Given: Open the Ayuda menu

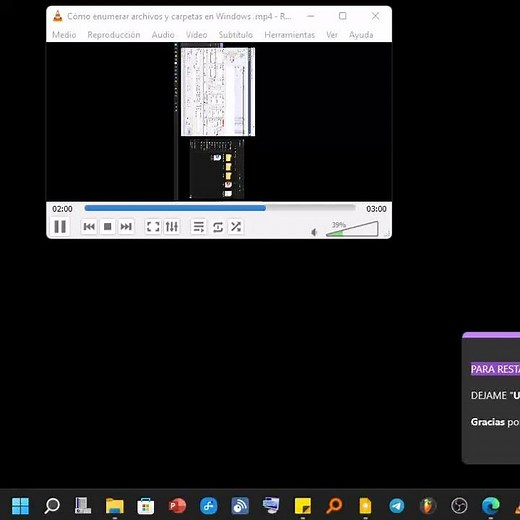Looking at the screenshot, I should point(361,35).
